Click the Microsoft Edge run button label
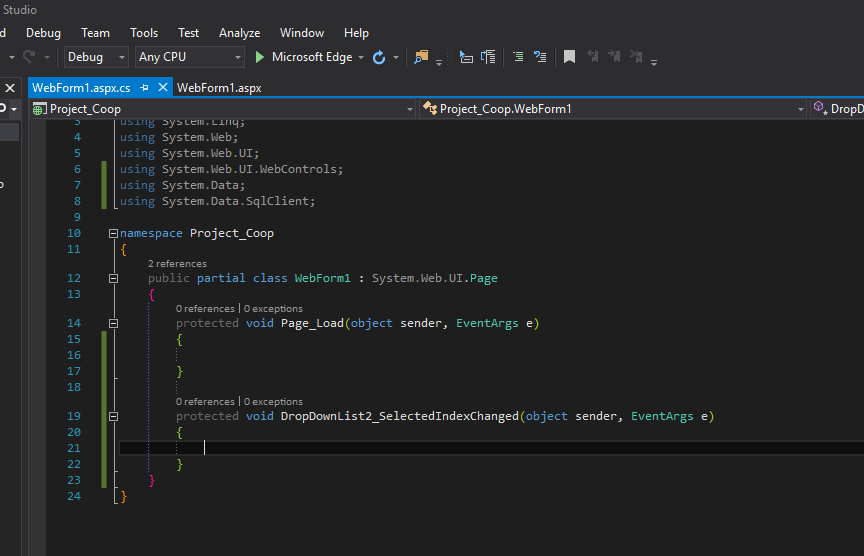The width and height of the screenshot is (864, 556). (312, 57)
